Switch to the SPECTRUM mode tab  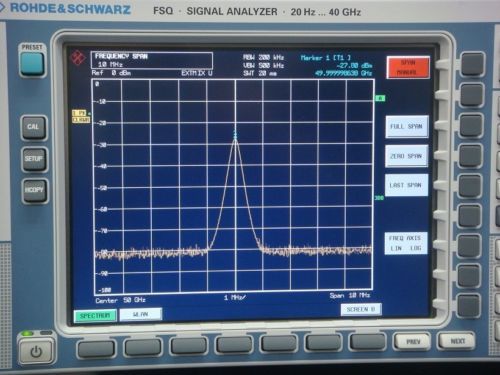point(95,315)
